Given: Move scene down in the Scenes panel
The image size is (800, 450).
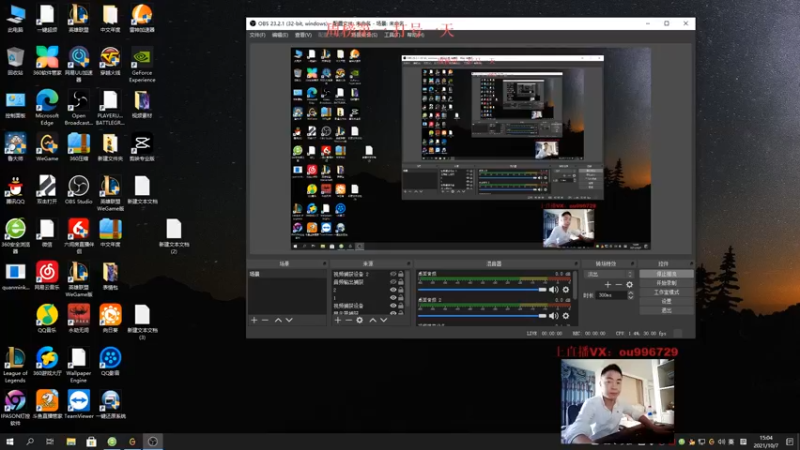Looking at the screenshot, I should pos(289,320).
